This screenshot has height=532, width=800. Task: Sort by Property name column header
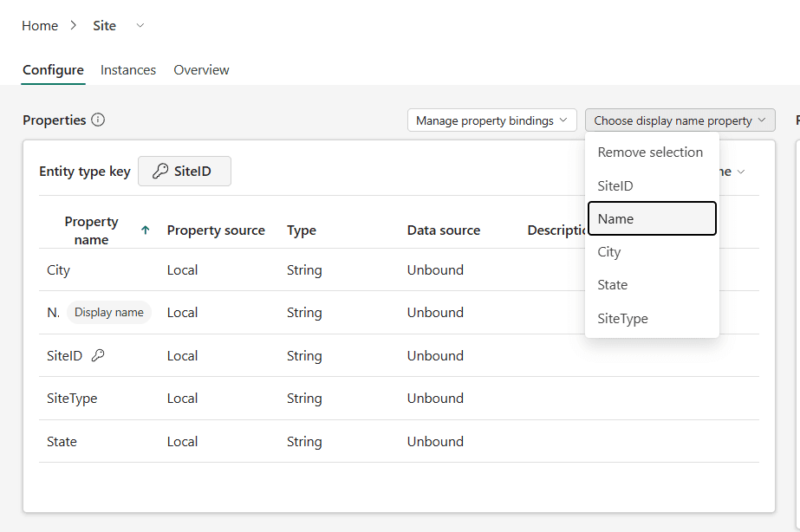91,230
